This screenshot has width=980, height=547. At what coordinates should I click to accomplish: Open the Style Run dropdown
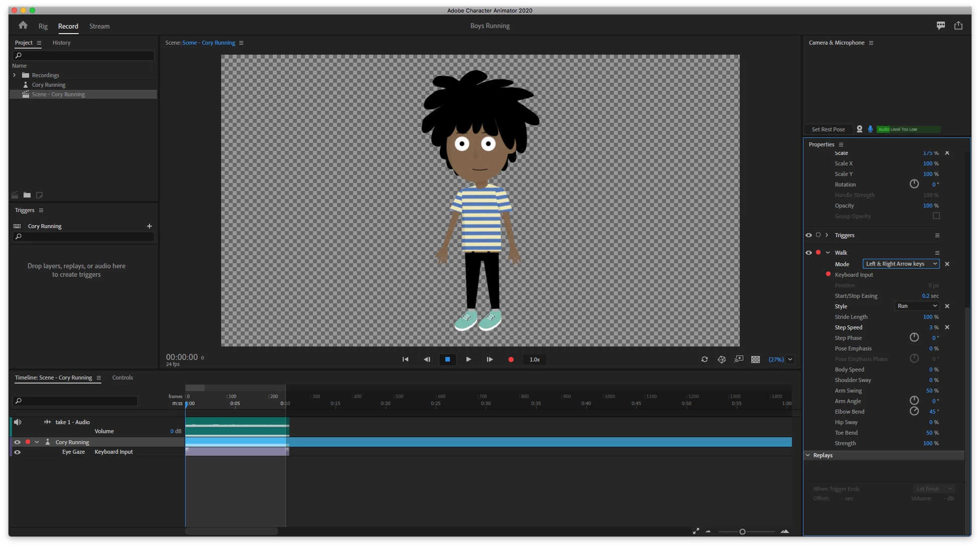[x=917, y=306]
